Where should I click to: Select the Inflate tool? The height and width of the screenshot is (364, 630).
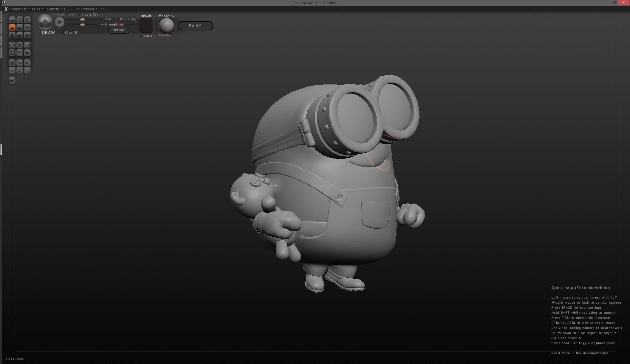12,35
